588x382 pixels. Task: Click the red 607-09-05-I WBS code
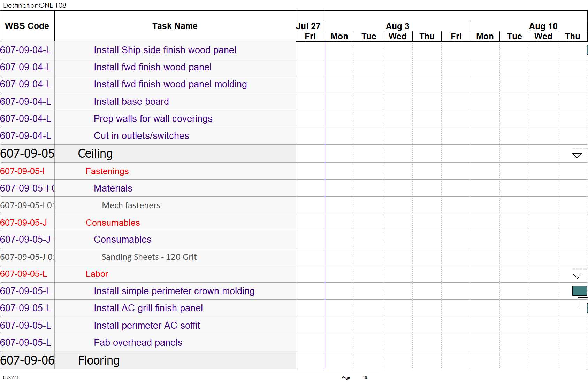[23, 171]
